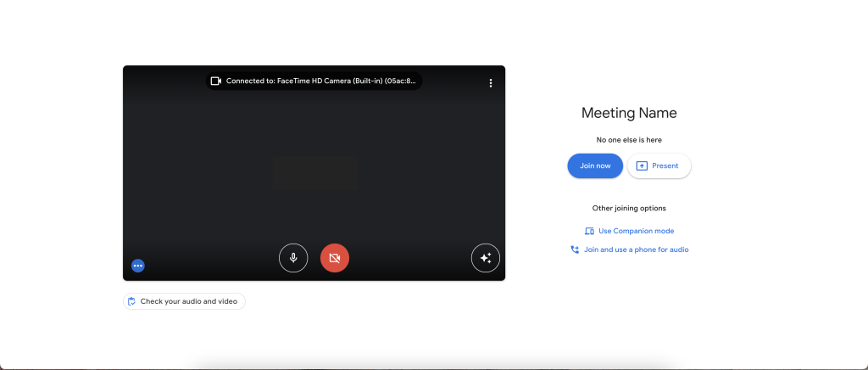Click the 'No one else is here' text
The width and height of the screenshot is (868, 370).
(629, 139)
